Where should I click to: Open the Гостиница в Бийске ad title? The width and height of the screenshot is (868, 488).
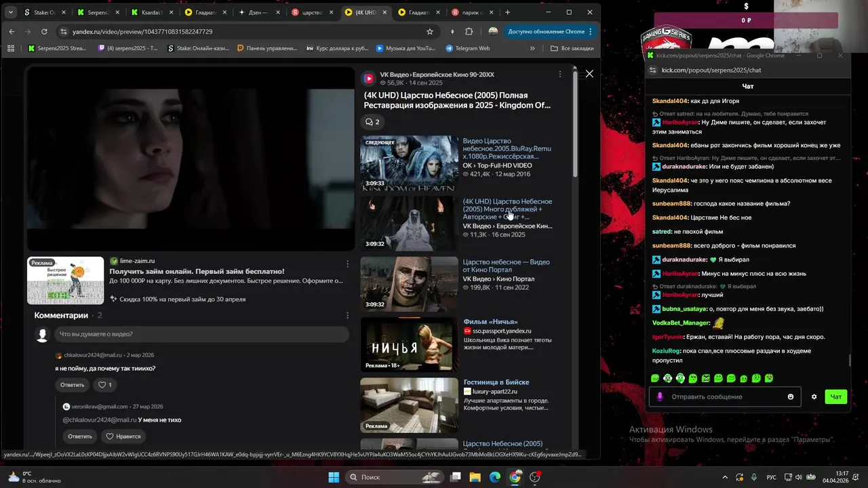pos(496,382)
